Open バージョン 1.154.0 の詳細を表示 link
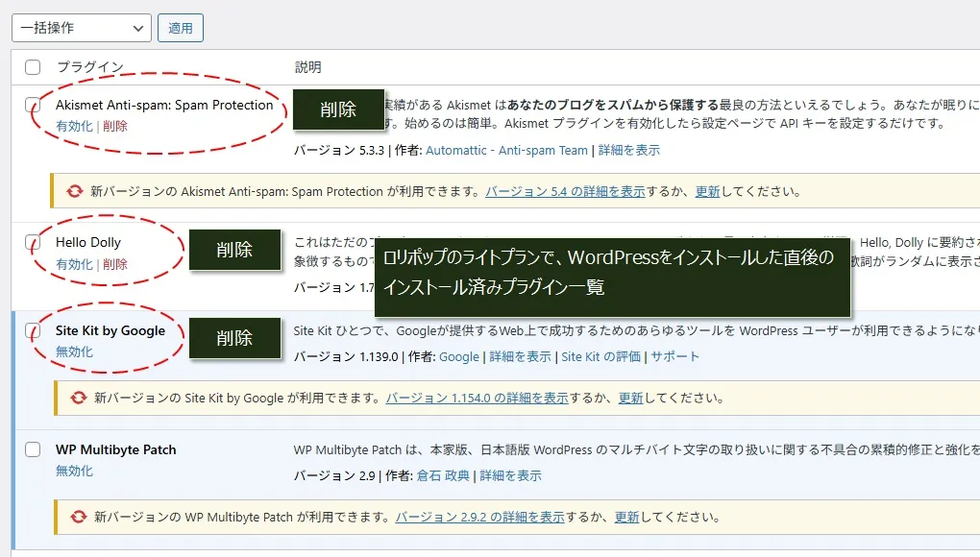 pyautogui.click(x=477, y=398)
